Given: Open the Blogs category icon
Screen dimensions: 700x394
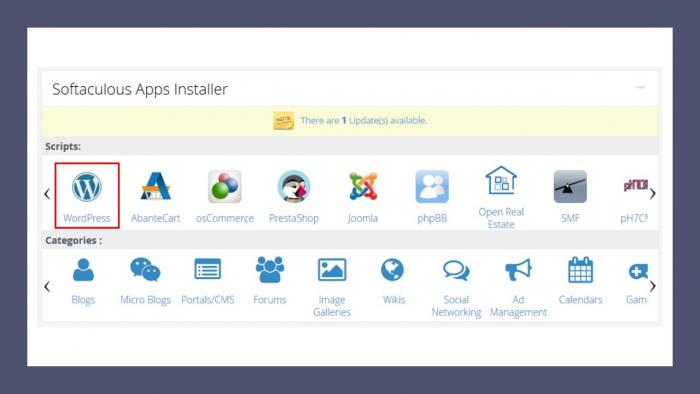Looking at the screenshot, I should pyautogui.click(x=83, y=270).
